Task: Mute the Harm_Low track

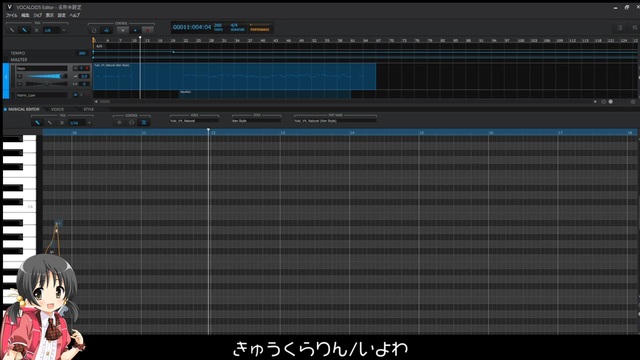Action: pyautogui.click(x=76, y=95)
